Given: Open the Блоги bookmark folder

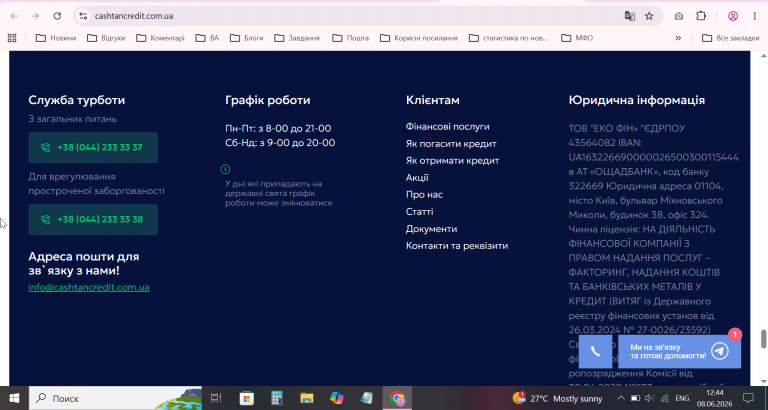Looking at the screenshot, I should (x=247, y=38).
